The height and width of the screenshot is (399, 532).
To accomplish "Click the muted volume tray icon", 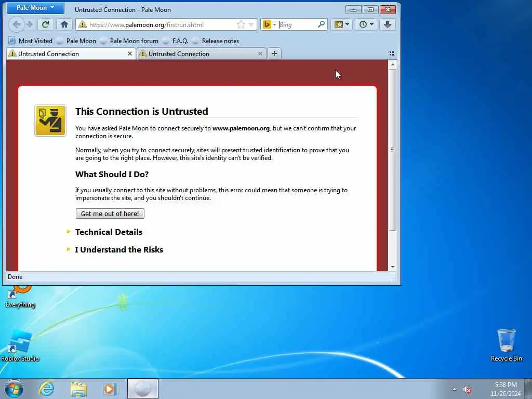I will point(467,389).
